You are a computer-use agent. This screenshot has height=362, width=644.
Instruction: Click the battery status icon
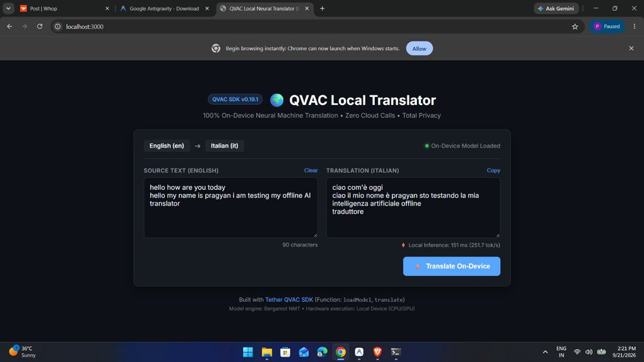point(601,352)
